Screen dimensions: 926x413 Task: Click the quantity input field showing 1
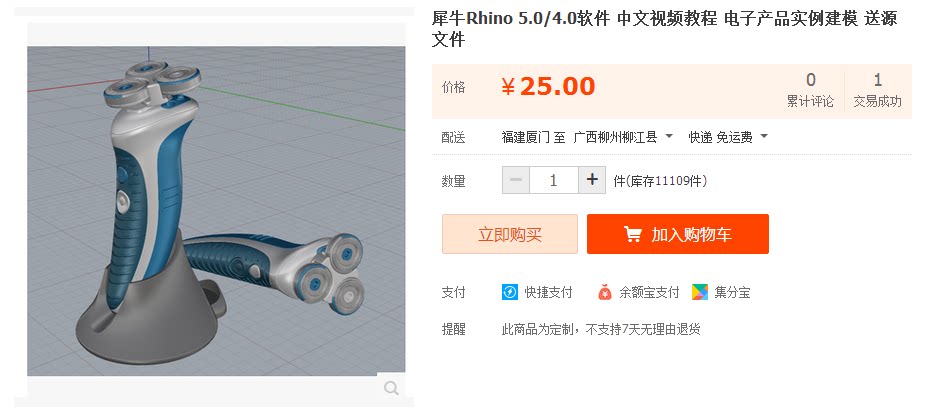pos(554,180)
